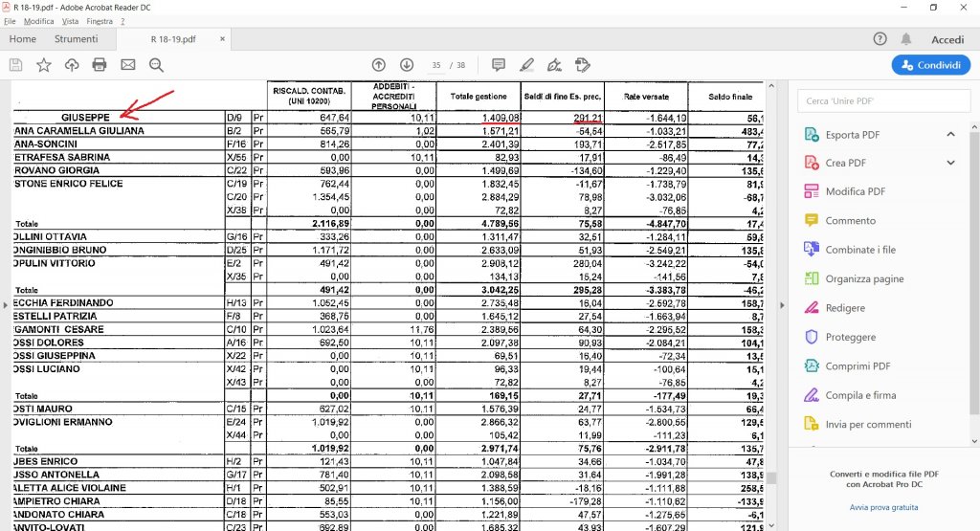Select the highlight text pen tool
The height and width of the screenshot is (531, 980).
[x=527, y=65]
